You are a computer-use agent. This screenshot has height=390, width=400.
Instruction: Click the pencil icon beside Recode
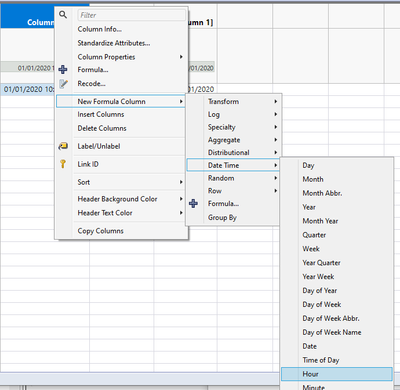pos(63,84)
